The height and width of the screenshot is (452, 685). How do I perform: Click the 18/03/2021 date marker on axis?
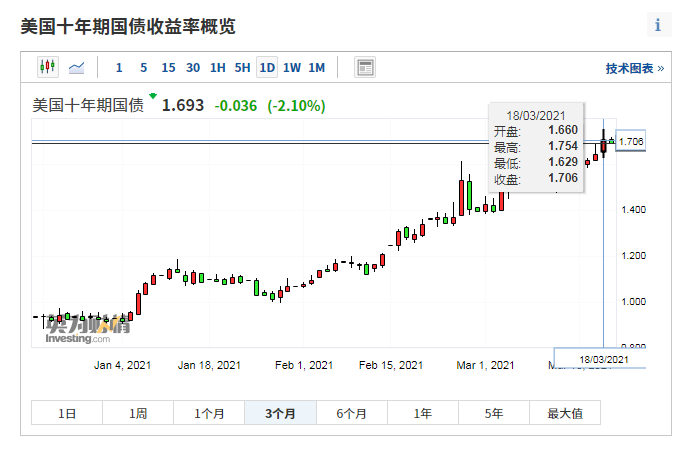(x=604, y=358)
